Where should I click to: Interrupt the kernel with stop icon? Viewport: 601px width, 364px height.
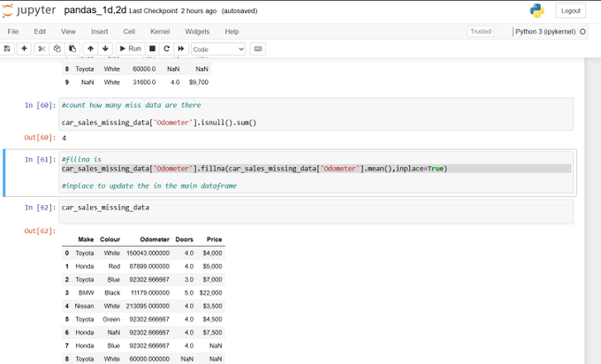tap(152, 49)
